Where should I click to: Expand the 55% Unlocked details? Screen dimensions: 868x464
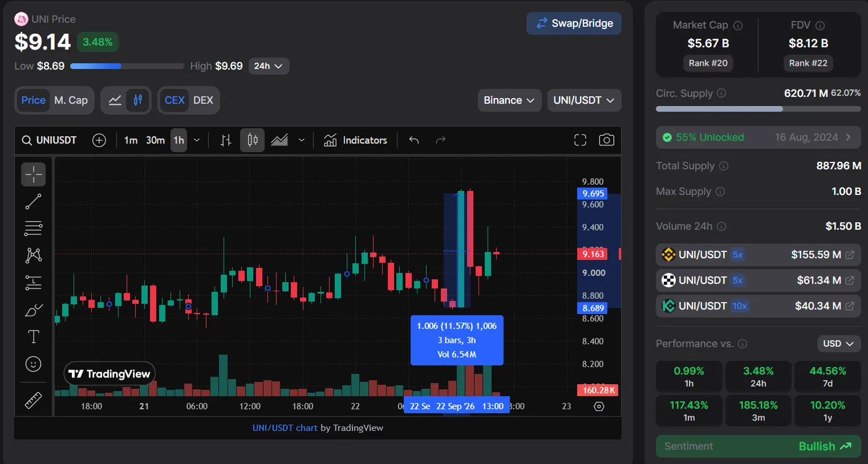[758, 137]
